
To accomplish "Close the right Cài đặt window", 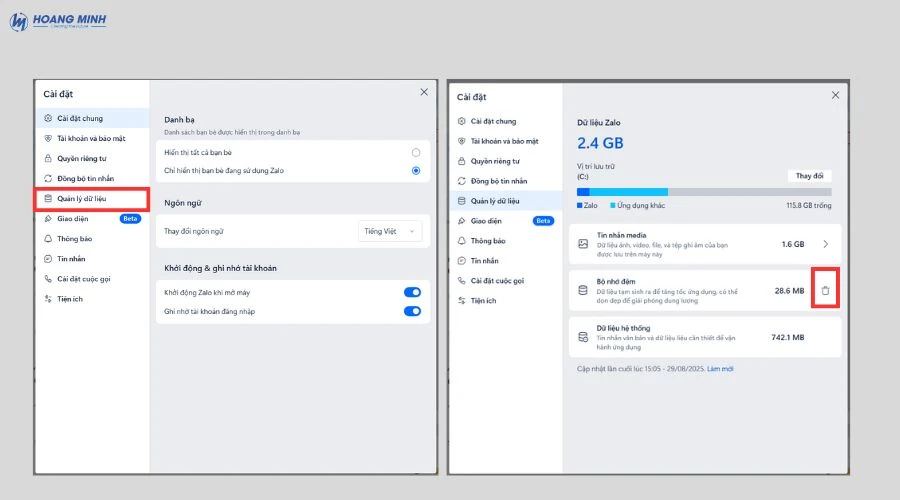I will click(x=835, y=95).
